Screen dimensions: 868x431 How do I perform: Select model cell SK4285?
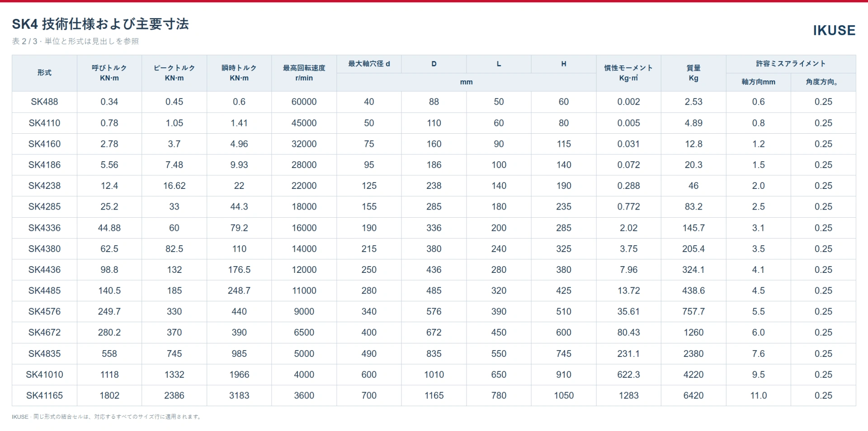(x=44, y=206)
